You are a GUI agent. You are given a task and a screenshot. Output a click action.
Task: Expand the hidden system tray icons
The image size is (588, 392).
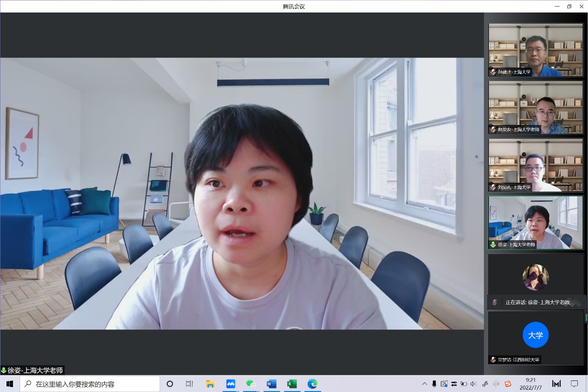pyautogui.click(x=424, y=384)
